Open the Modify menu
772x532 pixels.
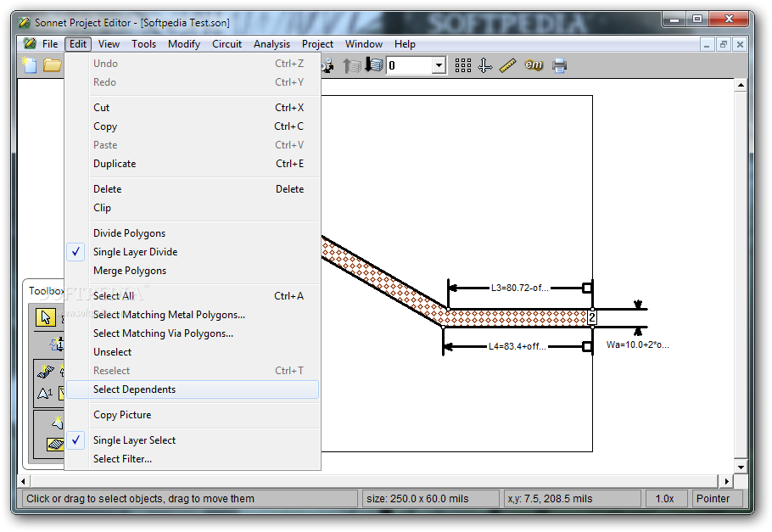click(184, 44)
